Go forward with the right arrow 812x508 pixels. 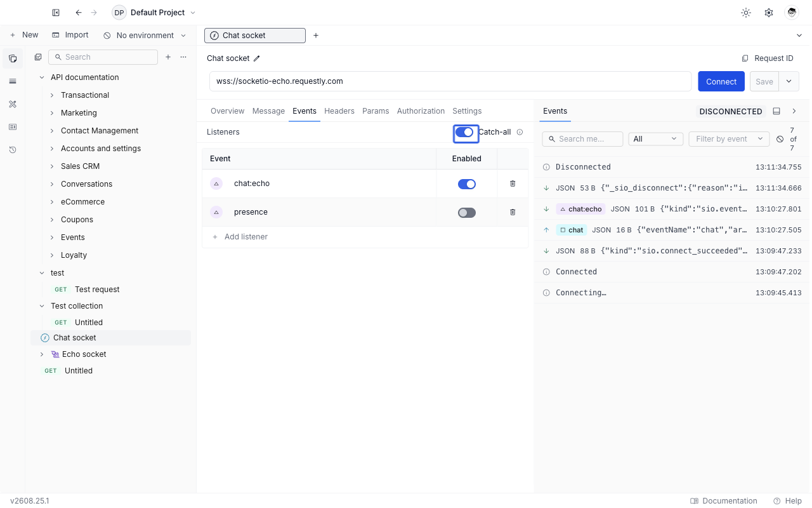tap(95, 13)
